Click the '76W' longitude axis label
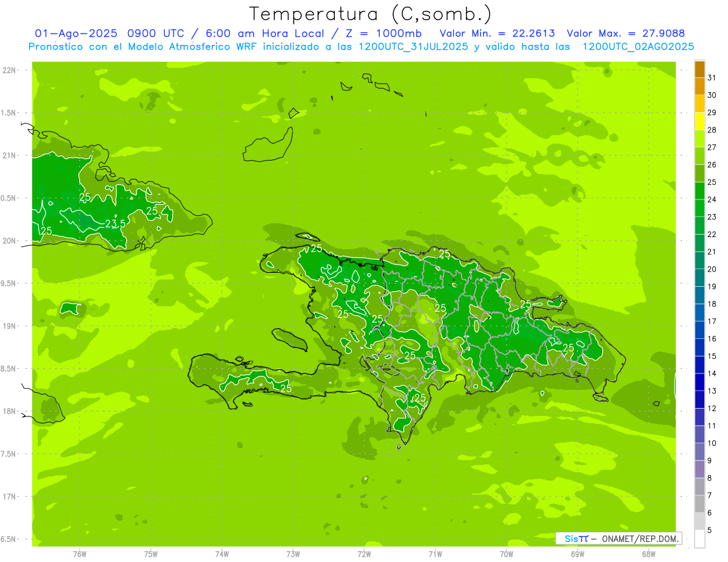728x562 pixels. [x=79, y=554]
